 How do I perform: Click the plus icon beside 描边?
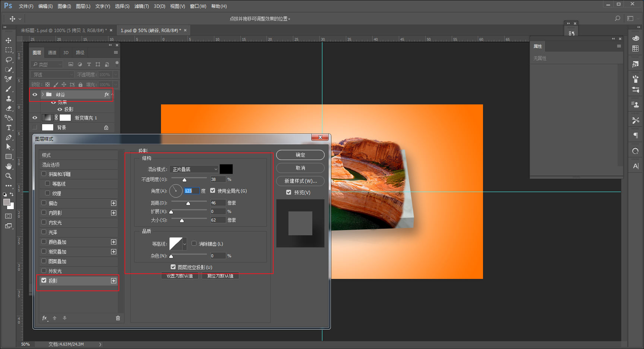114,203
